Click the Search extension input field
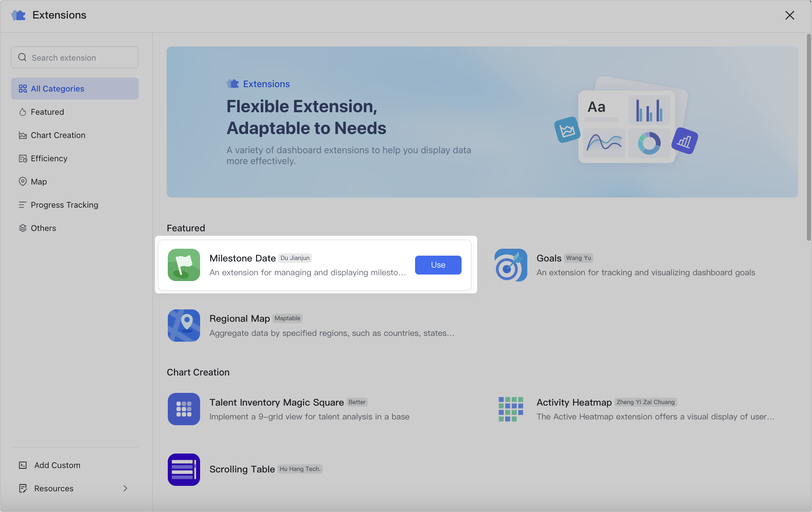 74,57
